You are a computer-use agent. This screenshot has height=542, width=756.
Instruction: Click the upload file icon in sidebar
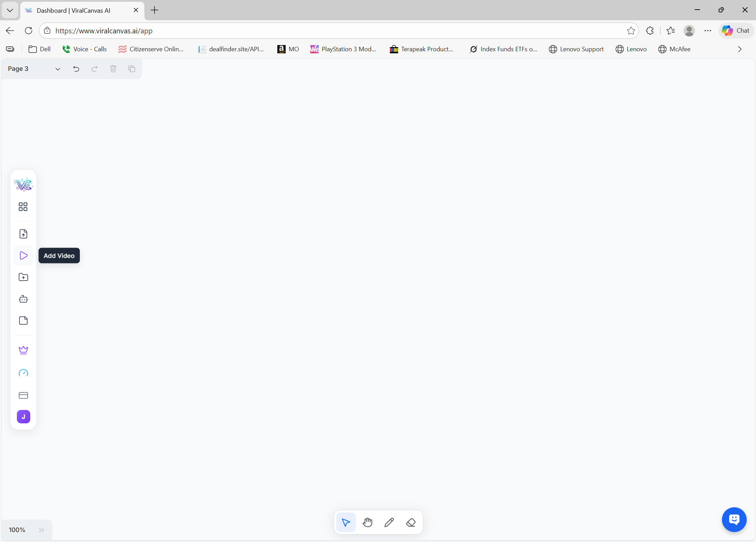tap(23, 234)
